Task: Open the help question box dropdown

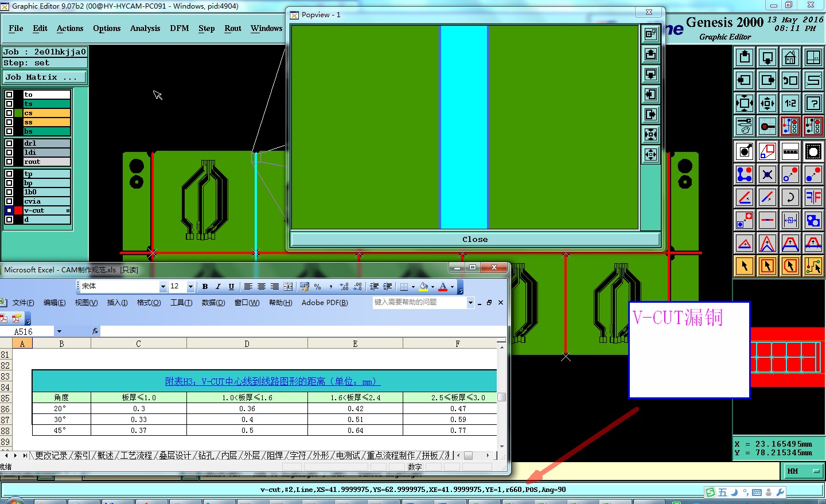Action: pos(470,302)
